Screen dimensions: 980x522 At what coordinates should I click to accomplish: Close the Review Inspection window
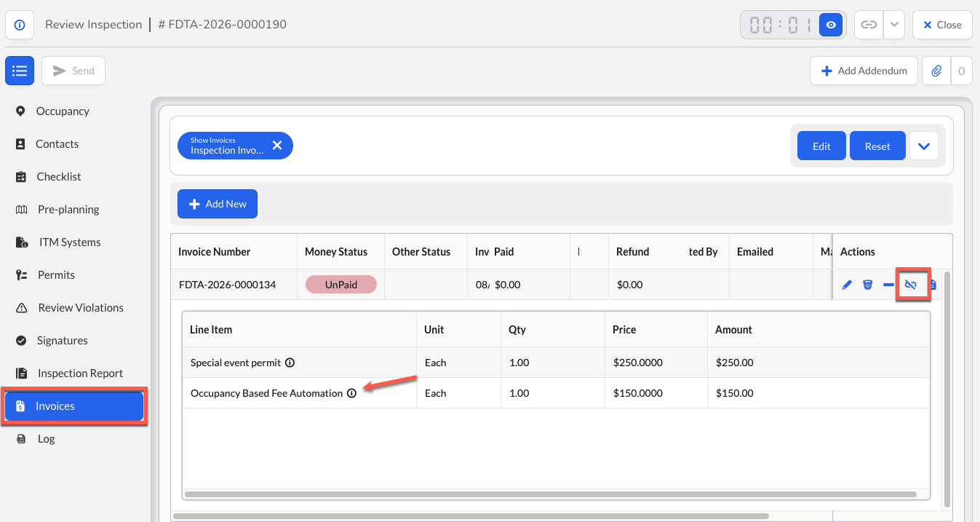(942, 25)
